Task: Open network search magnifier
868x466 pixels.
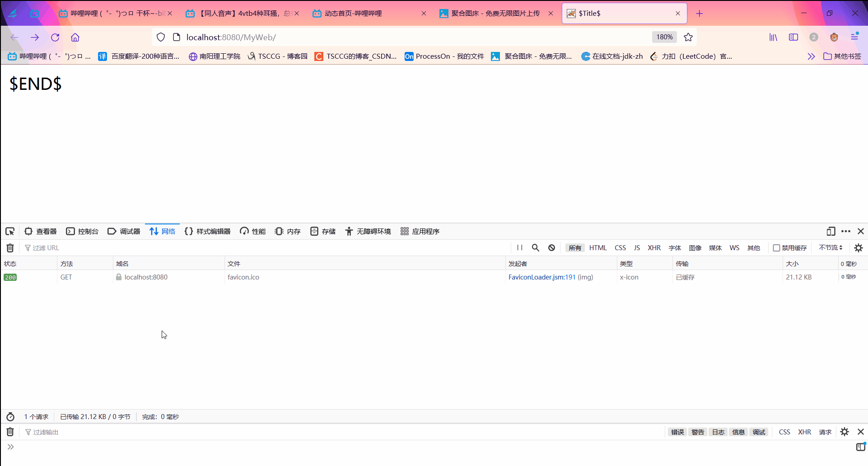Action: [536, 248]
